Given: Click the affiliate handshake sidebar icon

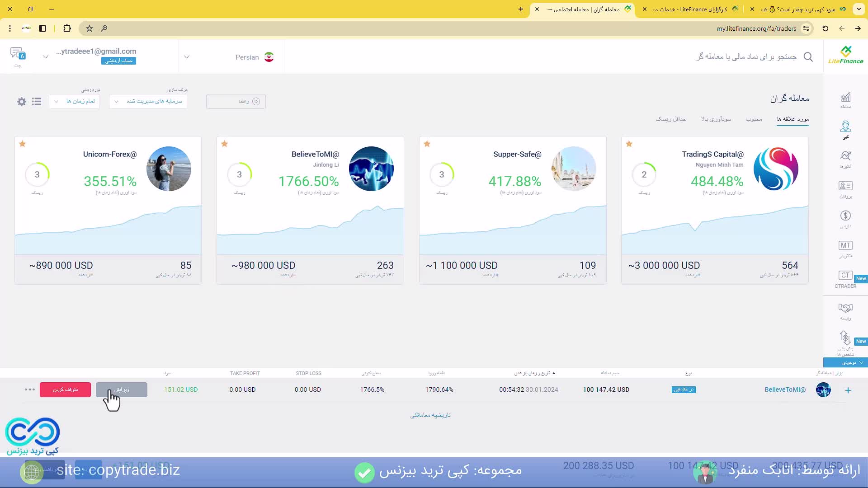Looking at the screenshot, I should tap(845, 308).
